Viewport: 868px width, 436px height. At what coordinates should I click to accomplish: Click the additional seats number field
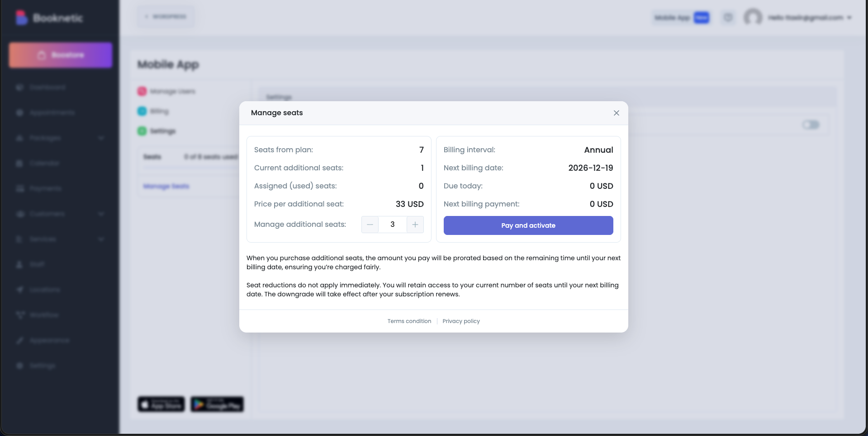pos(392,225)
